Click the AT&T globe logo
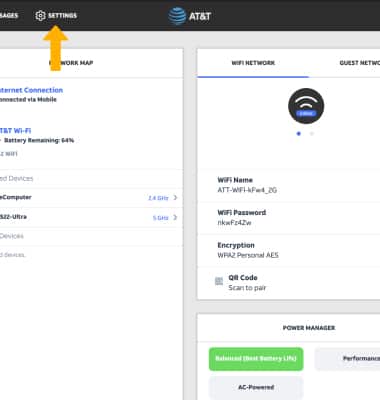 177,16
